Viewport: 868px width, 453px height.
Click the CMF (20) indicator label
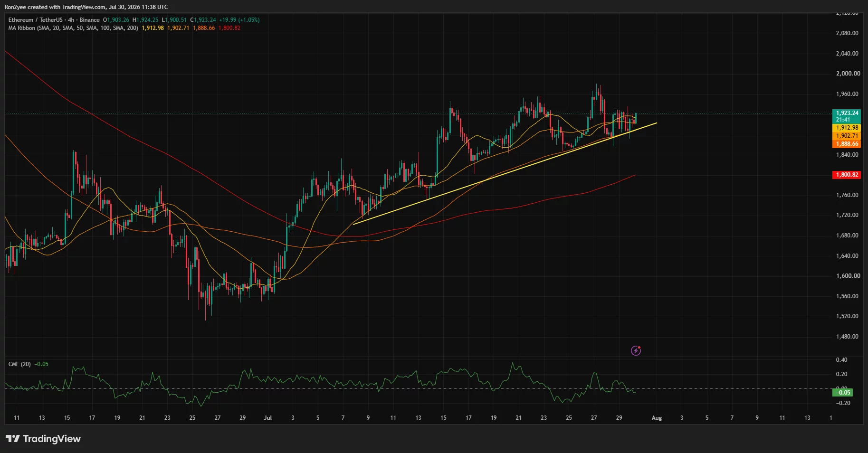pyautogui.click(x=19, y=364)
